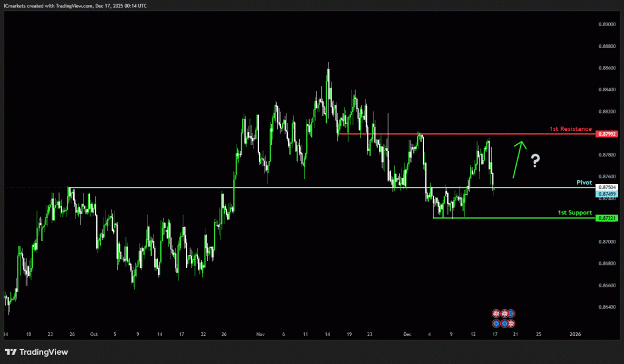Image resolution: width=624 pixels, height=364 pixels.
Task: Open the top-right EU flag economic event icon
Action: point(511,313)
